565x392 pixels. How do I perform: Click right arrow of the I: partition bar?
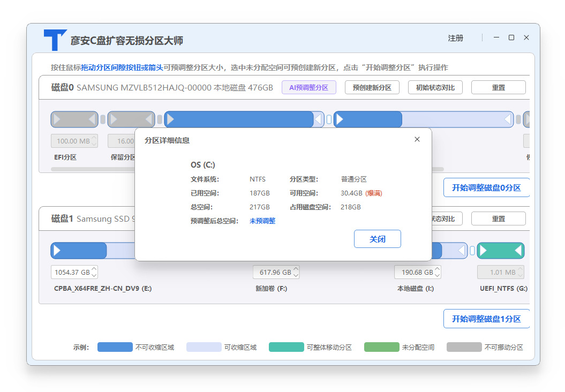click(462, 251)
